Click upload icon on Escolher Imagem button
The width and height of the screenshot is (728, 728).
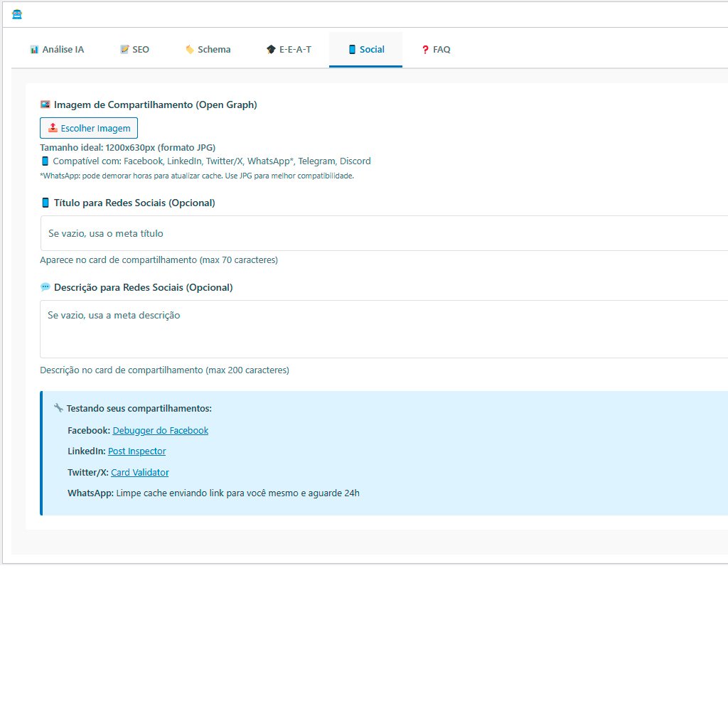tap(53, 128)
